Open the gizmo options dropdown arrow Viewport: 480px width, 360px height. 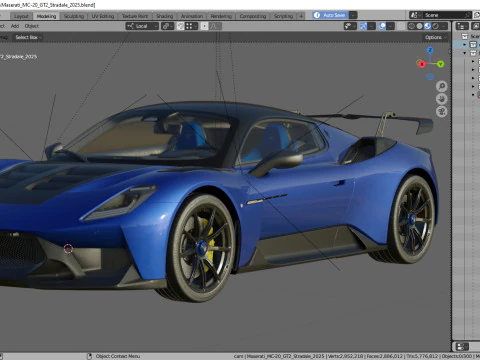pyautogui.click(x=372, y=26)
